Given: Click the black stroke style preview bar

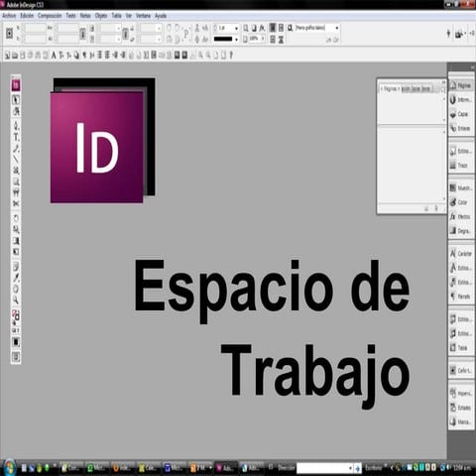Looking at the screenshot, I should 223,39.
